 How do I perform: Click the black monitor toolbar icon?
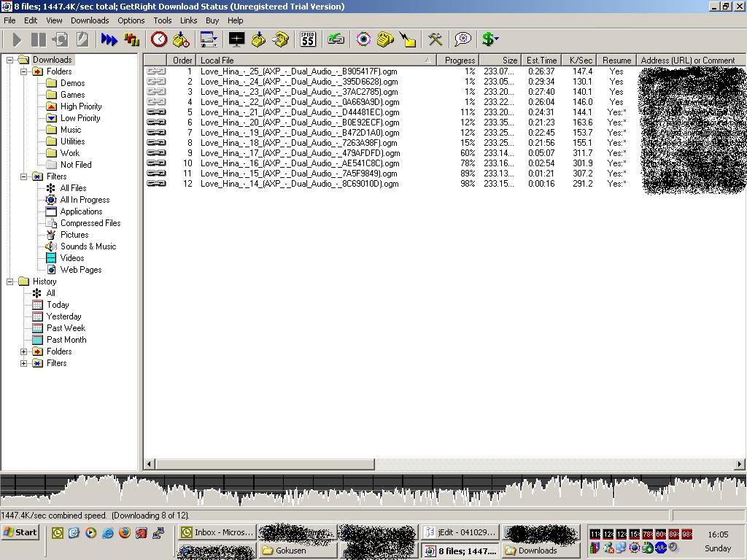pos(236,39)
